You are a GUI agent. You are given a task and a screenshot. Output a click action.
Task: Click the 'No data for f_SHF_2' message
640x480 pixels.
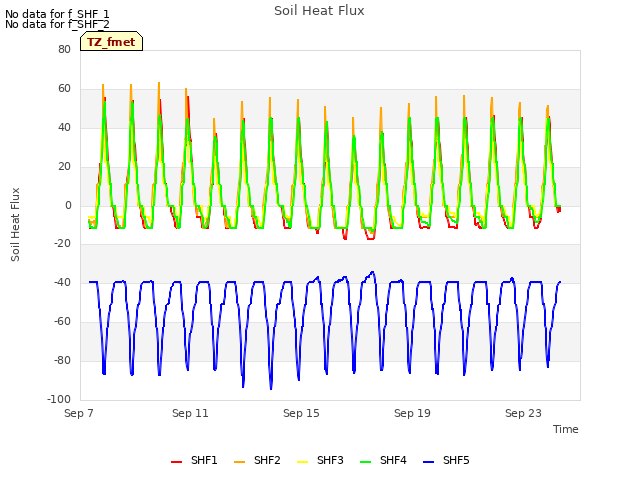pos(57,24)
